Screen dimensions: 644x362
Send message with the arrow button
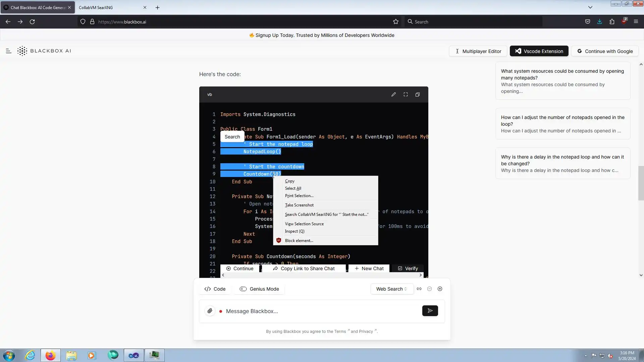[430, 311]
